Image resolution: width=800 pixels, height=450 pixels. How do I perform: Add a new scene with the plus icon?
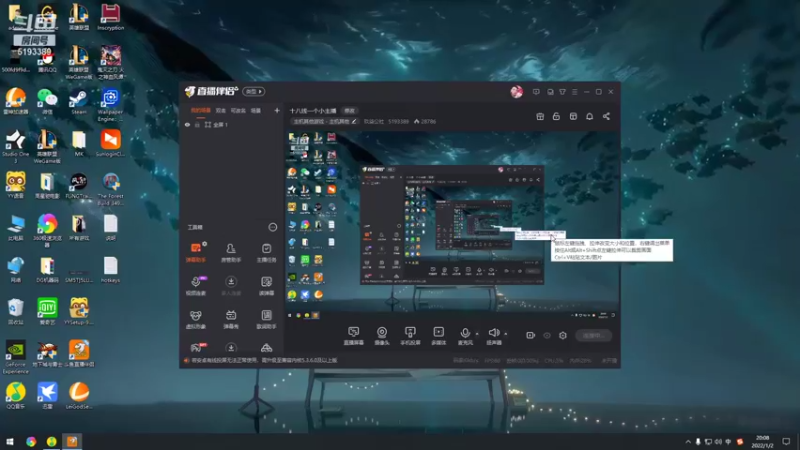pyautogui.click(x=277, y=110)
